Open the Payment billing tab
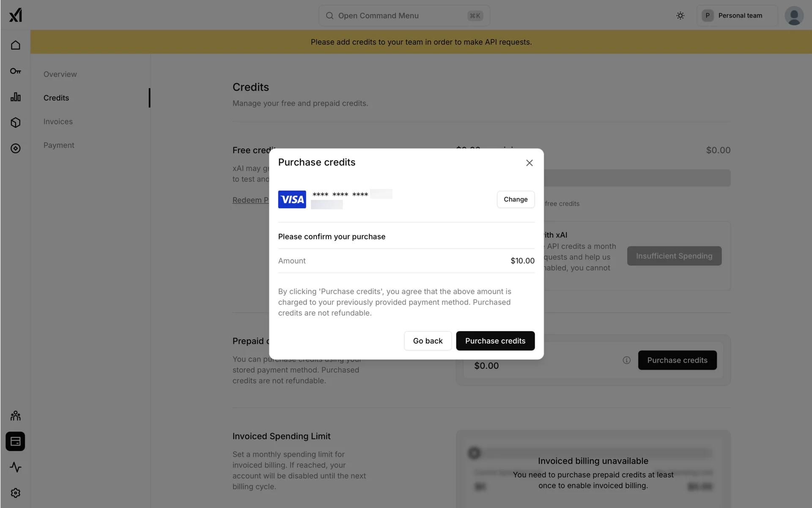This screenshot has width=812, height=508. pyautogui.click(x=59, y=145)
